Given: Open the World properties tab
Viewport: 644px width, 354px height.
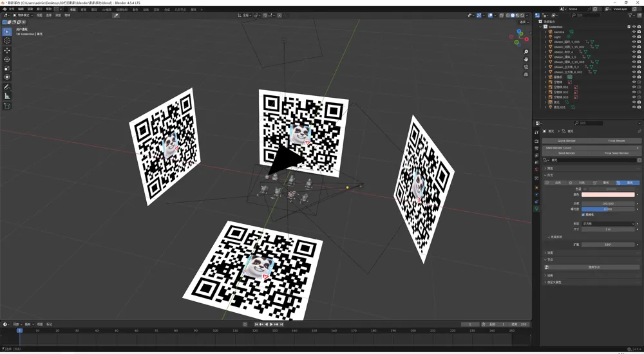Looking at the screenshot, I should (536, 170).
